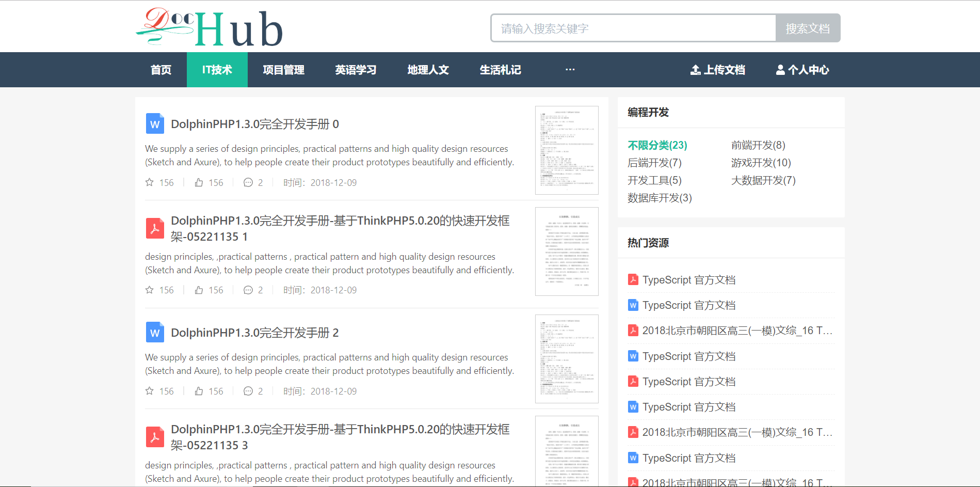Open seventh hot resource 2018北京市朝阳区高三(一模)文综
The height and width of the screenshot is (487, 980).
(x=737, y=432)
